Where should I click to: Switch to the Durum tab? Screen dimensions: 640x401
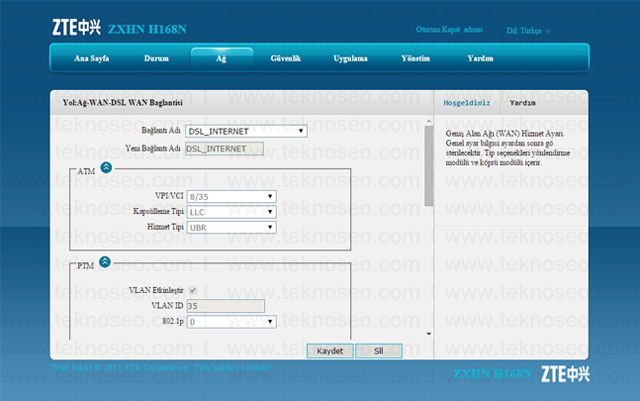pos(156,58)
